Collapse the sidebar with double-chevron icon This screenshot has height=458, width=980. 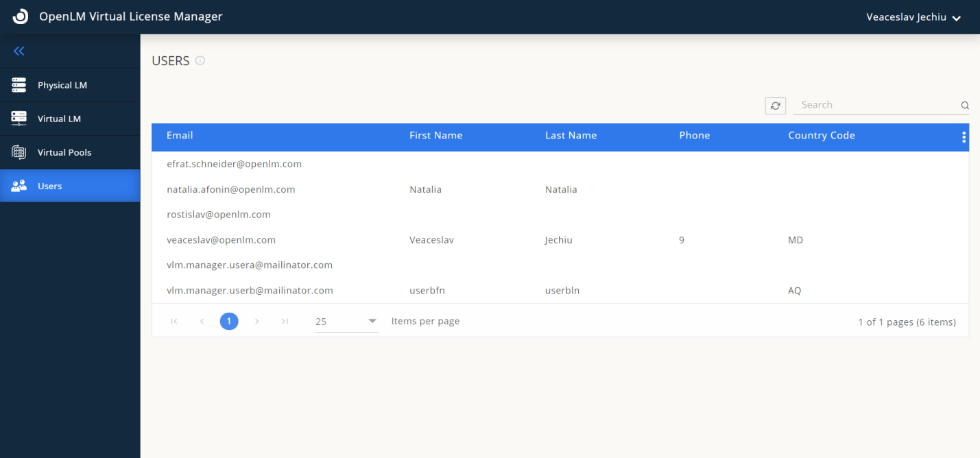[x=19, y=51]
